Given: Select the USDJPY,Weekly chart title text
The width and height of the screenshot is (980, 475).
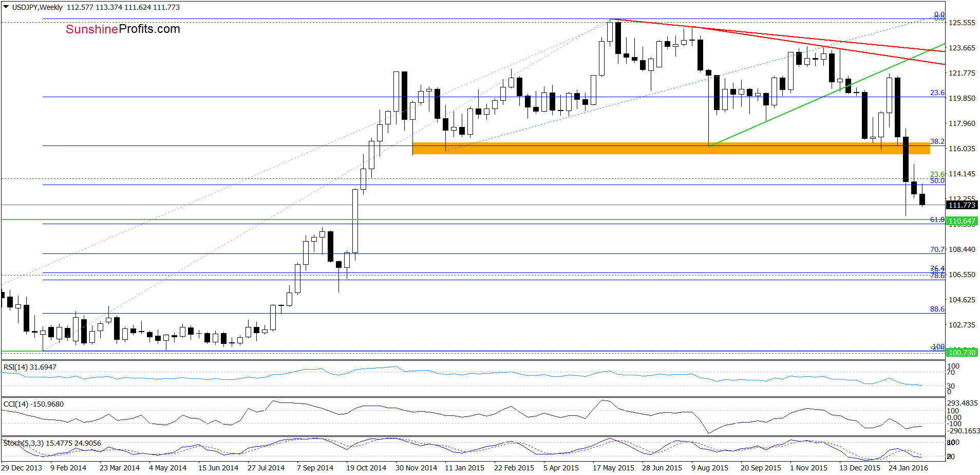Looking at the screenshot, I should point(37,7).
